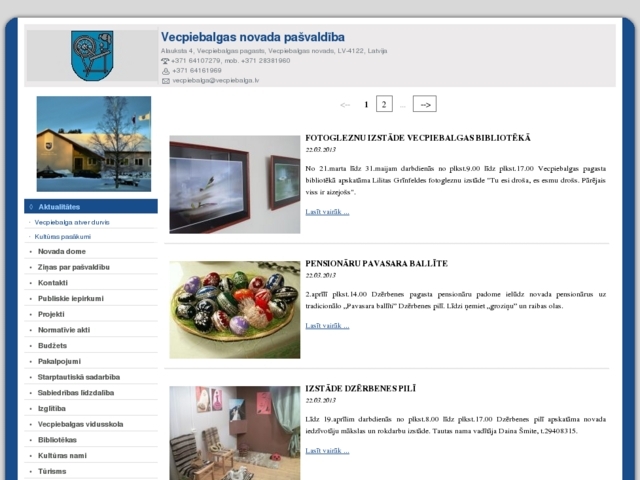
Task: Go to the next page using the --> arrow
Action: (x=424, y=104)
